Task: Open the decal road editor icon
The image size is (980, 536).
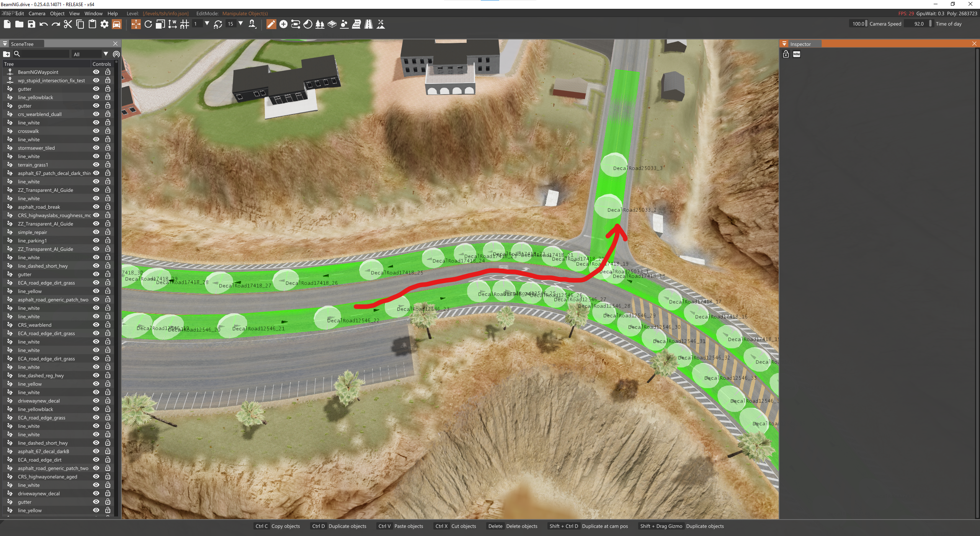Action: click(x=368, y=25)
